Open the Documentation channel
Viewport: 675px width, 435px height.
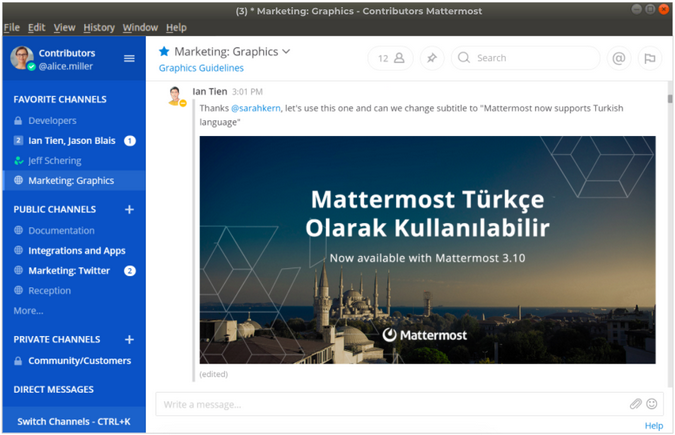74,230
